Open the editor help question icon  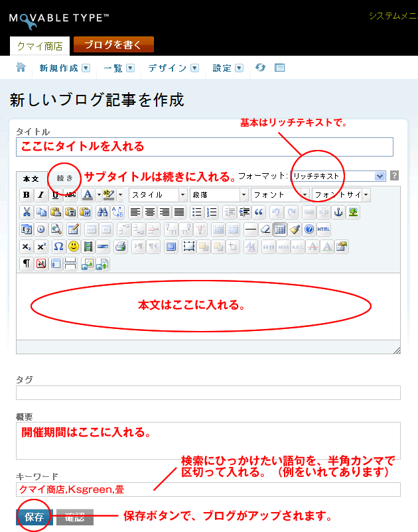tap(309, 230)
